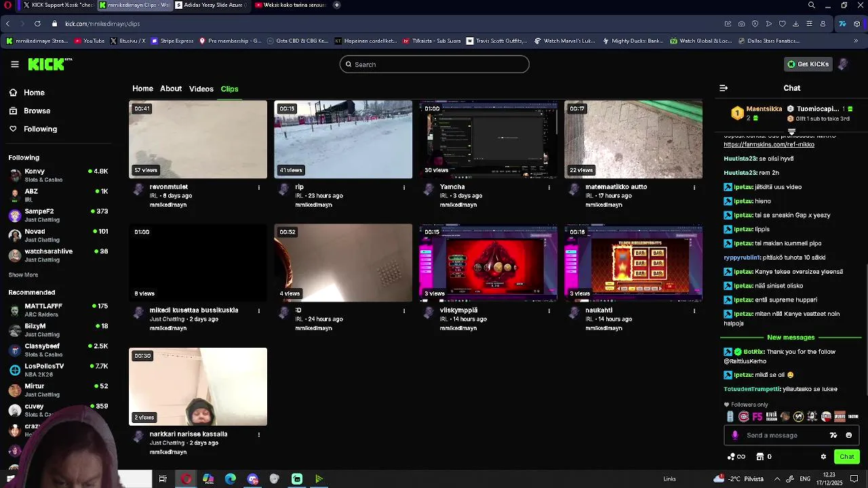The width and height of the screenshot is (868, 488).
Task: Open the farmskins.com ref-mikko link
Action: 769,144
